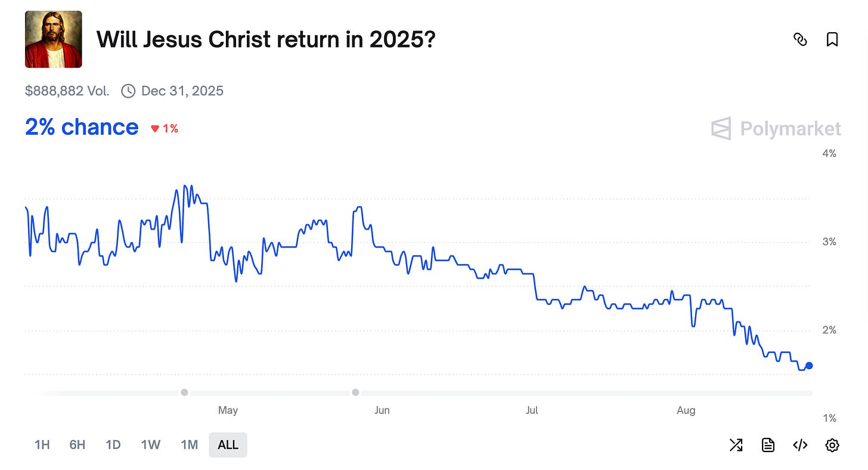Screen dimensions: 868x470
Task: Click the shuffle arrows icon
Action: (736, 445)
